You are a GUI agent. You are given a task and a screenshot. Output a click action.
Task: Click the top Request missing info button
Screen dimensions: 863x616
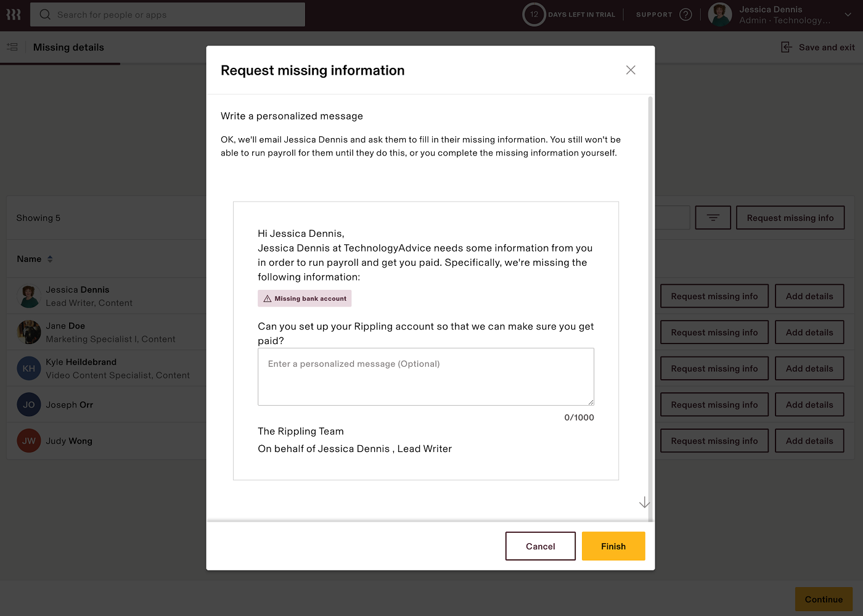(x=790, y=218)
